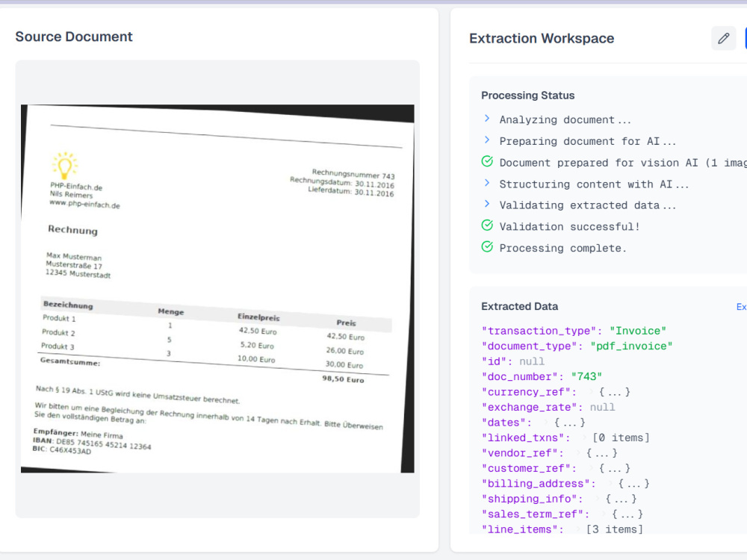Expand the dates object

pos(547,423)
